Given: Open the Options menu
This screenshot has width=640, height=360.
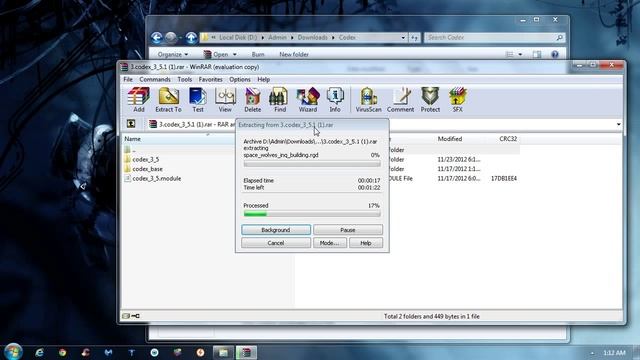Looking at the screenshot, I should [240, 80].
